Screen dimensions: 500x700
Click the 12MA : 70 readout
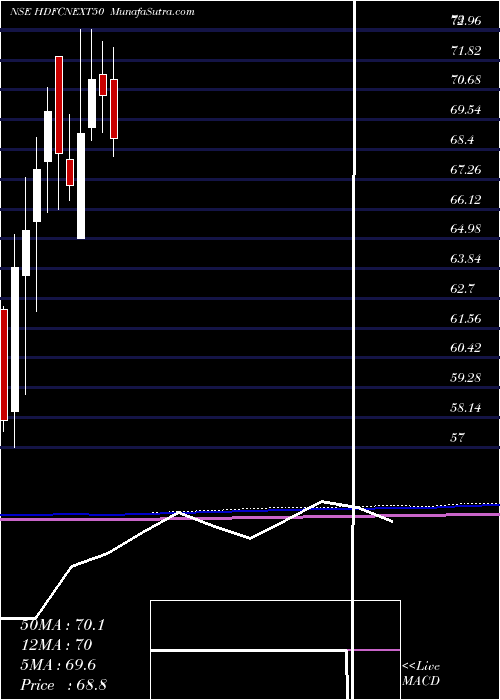56,645
